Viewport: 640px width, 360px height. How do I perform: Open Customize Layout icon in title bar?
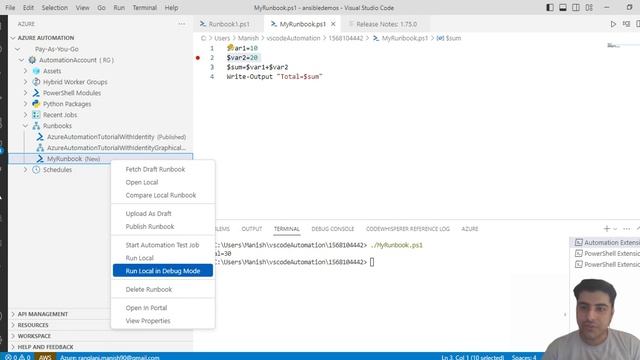(589, 8)
